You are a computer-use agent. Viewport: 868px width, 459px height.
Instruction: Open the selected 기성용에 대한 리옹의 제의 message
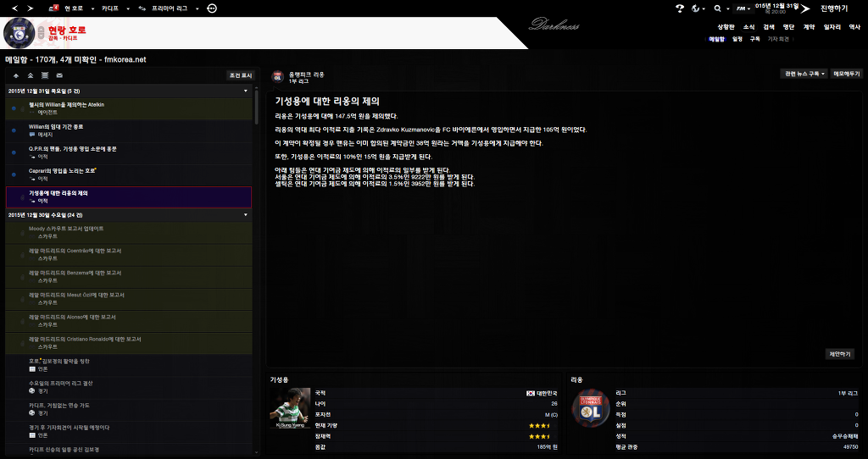129,196
